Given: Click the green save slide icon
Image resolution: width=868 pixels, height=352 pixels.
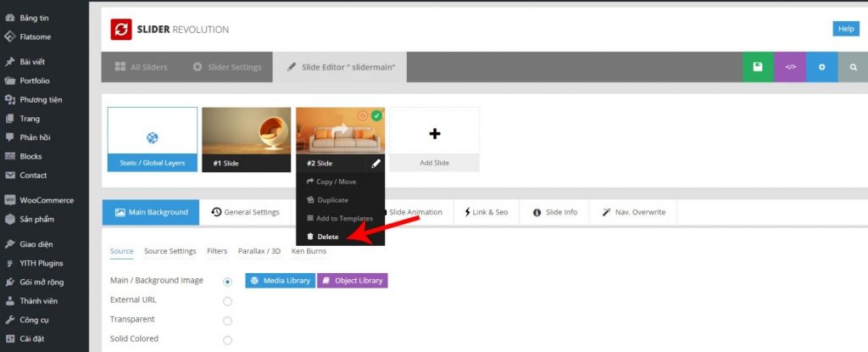Looking at the screenshot, I should click(x=758, y=67).
